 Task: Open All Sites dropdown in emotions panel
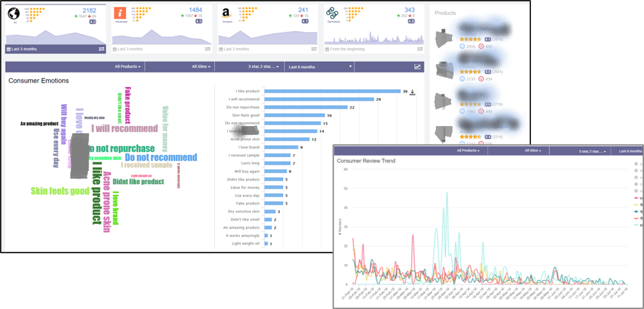(203, 67)
